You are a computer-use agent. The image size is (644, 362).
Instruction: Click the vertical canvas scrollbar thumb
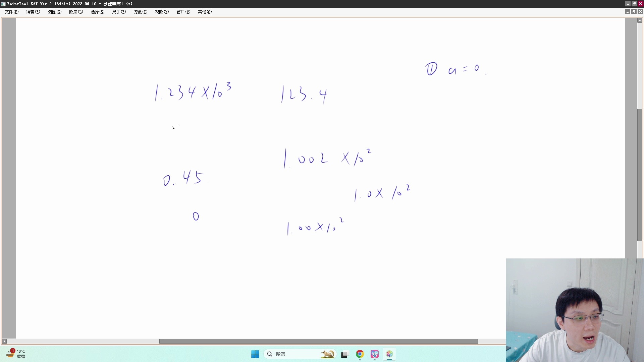point(640,175)
